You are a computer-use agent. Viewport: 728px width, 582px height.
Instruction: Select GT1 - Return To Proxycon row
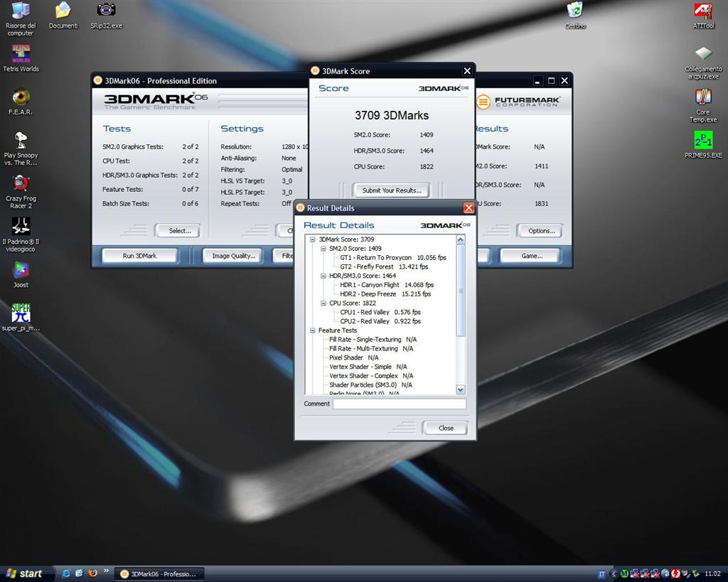(392, 257)
